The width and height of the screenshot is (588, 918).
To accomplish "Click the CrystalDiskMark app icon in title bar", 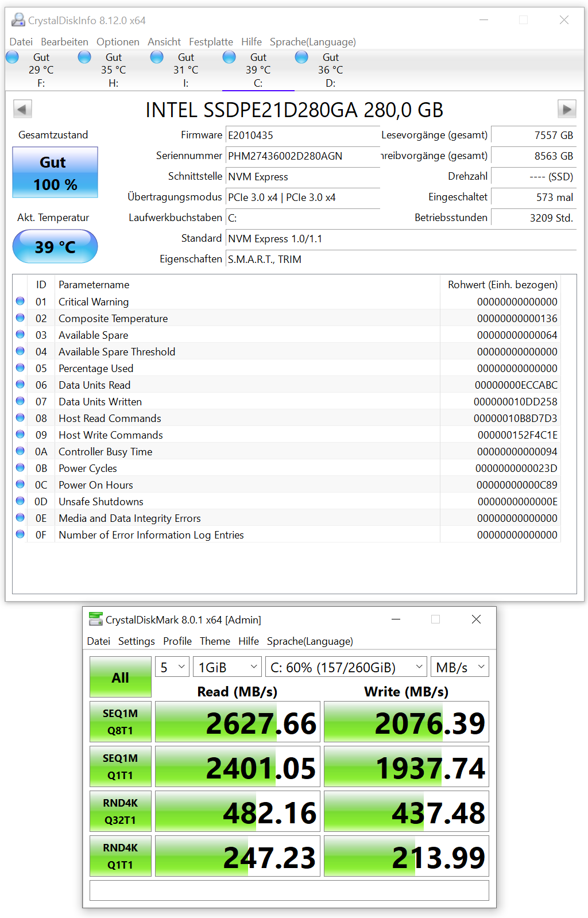I will click(96, 619).
